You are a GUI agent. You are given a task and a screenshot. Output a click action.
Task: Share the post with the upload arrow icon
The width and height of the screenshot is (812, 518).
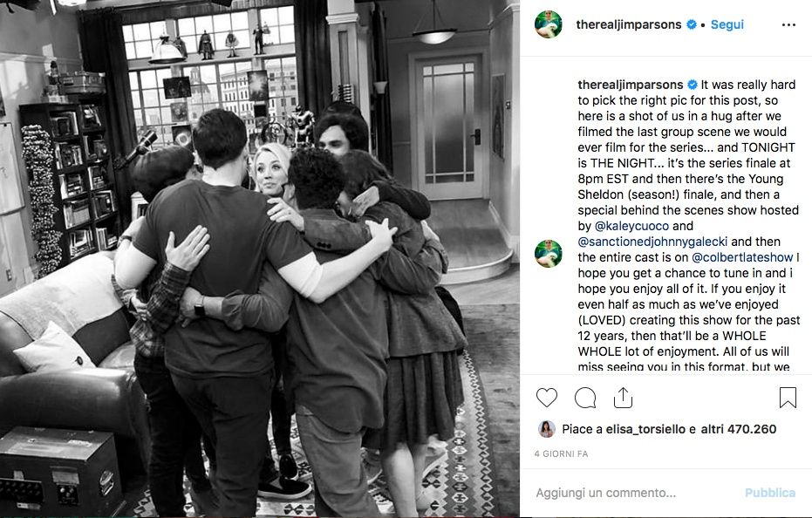(x=623, y=398)
